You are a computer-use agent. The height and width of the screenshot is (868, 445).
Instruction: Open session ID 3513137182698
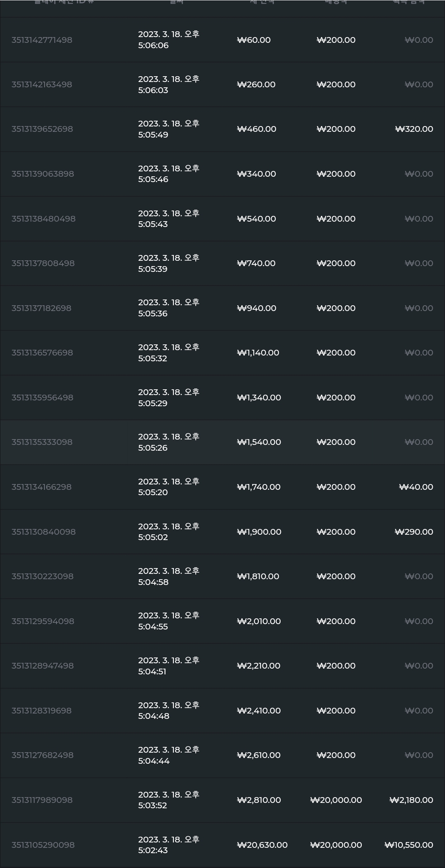pyautogui.click(x=41, y=308)
